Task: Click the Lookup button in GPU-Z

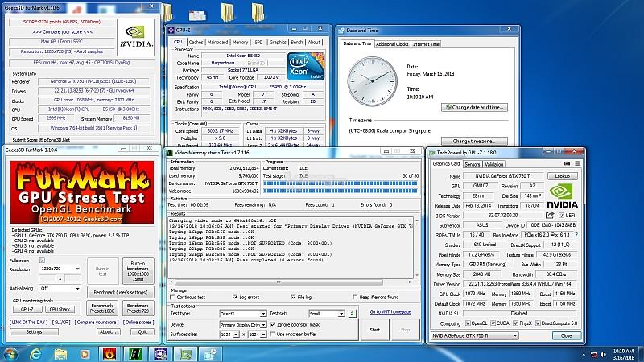Action: coord(562,176)
